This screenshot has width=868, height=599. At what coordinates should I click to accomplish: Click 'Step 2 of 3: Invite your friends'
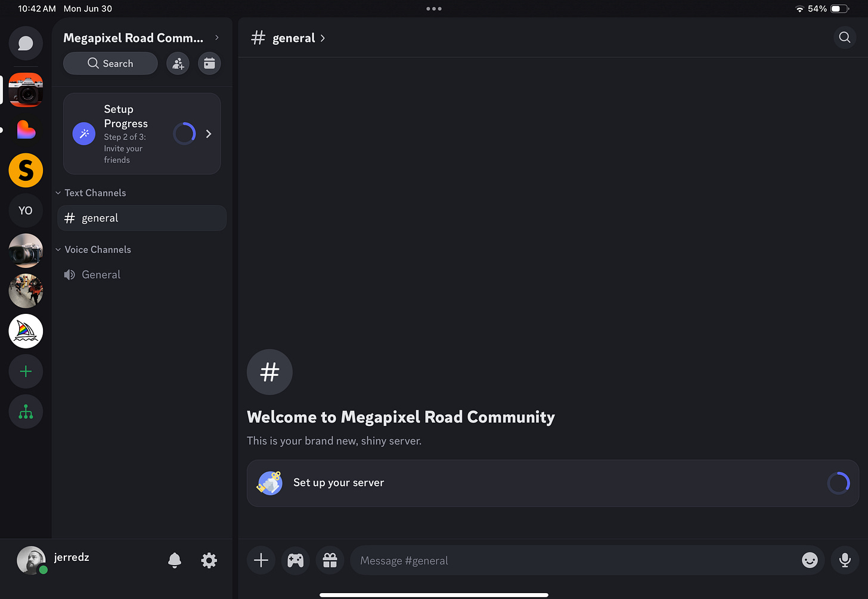pos(125,149)
